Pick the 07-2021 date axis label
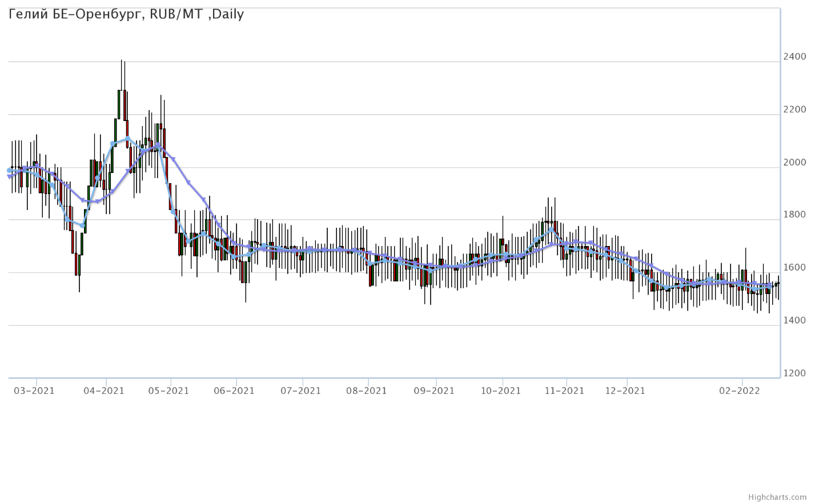This screenshot has height=504, width=815. click(x=300, y=391)
